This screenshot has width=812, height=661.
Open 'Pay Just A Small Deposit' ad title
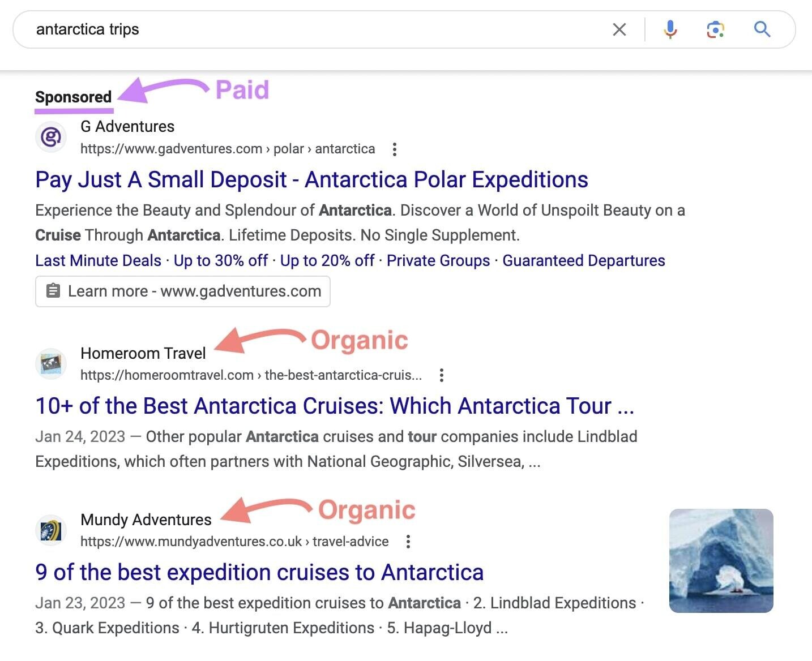pos(311,180)
